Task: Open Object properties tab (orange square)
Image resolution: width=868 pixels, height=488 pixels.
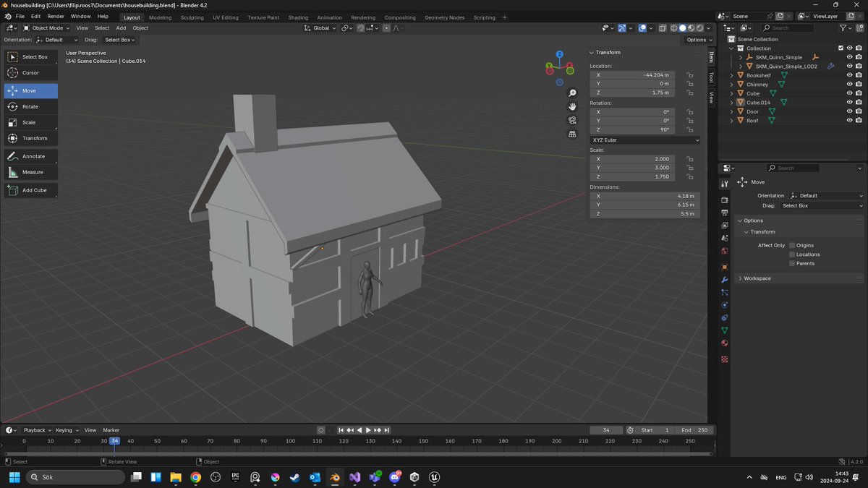Action: 724,267
